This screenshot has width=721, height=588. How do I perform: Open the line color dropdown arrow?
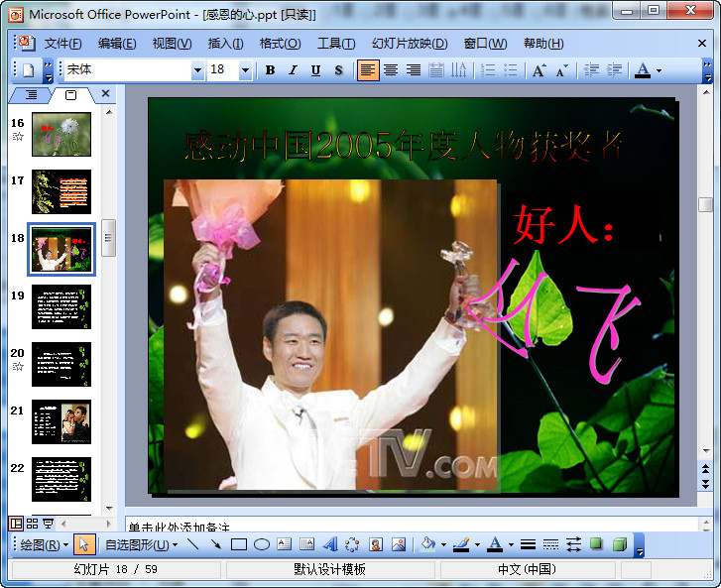[x=477, y=545]
